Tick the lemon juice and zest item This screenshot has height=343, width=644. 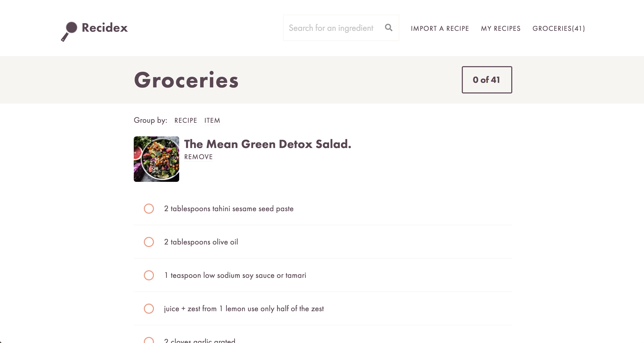click(x=149, y=309)
